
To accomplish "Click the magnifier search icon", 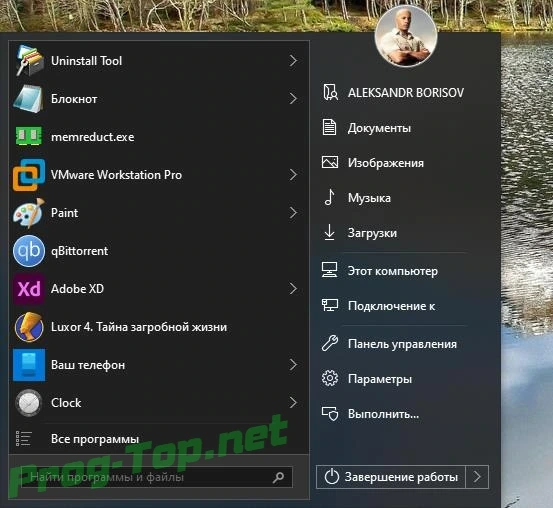I will tap(278, 478).
